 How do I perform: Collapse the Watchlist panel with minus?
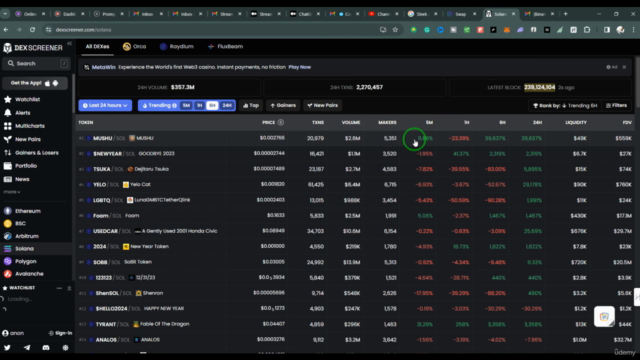pos(59,288)
